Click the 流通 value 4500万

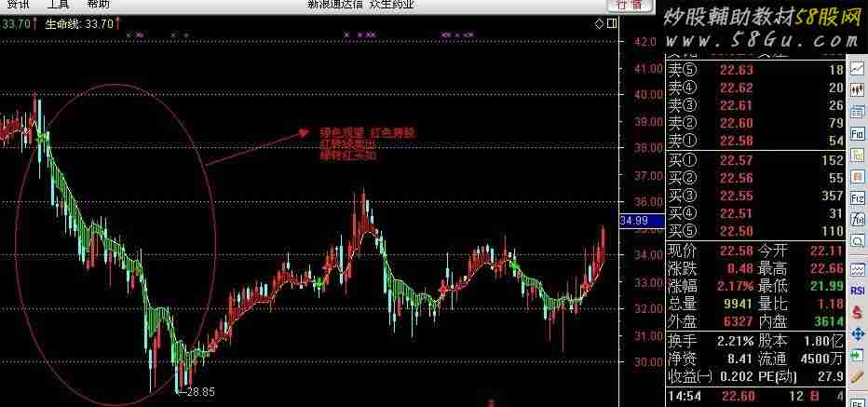point(822,359)
